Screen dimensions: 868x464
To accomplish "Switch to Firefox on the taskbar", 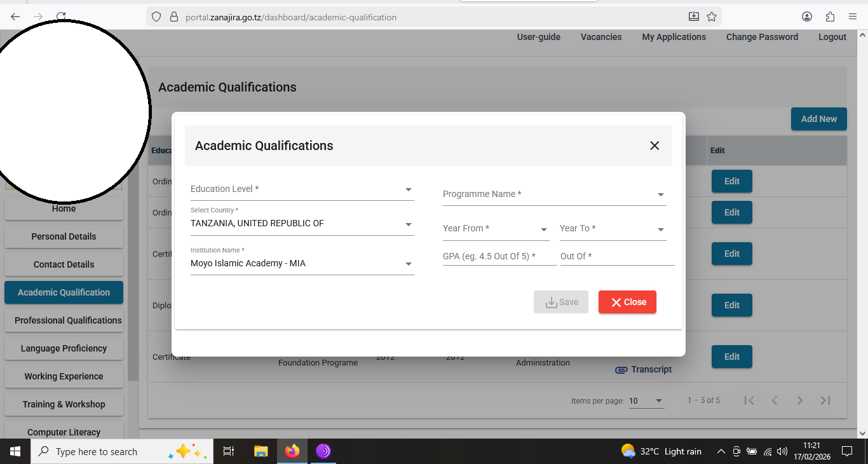I will coord(292,451).
